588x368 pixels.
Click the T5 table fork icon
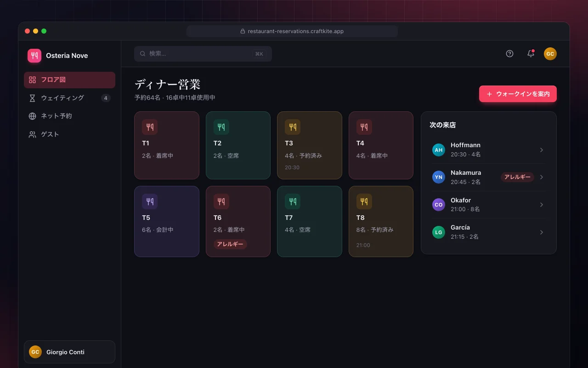150,201
